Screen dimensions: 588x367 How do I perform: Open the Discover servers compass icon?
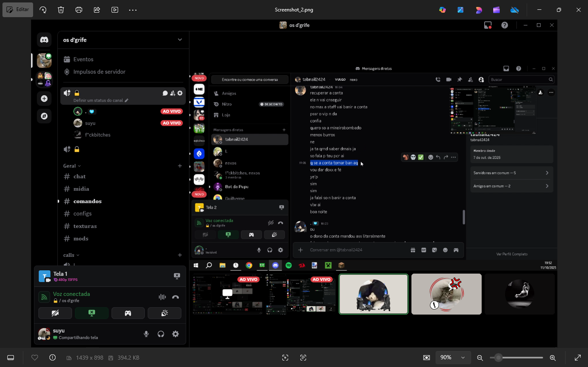[44, 116]
